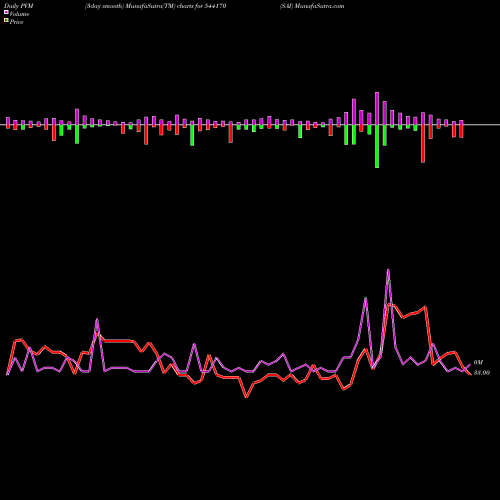The image size is (500, 500).
Task: Click the 'Volume' legend label
Action: tap(19, 14)
